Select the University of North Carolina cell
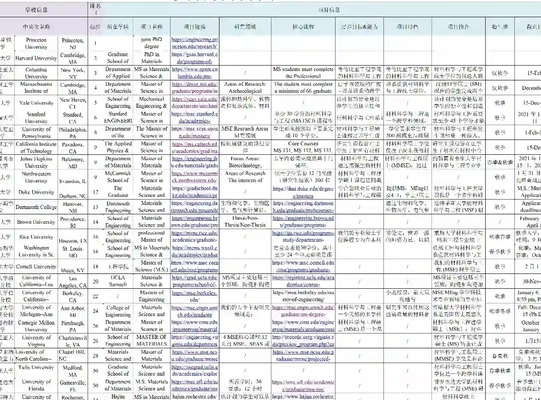This screenshot has width=541, height=400. coord(36,355)
